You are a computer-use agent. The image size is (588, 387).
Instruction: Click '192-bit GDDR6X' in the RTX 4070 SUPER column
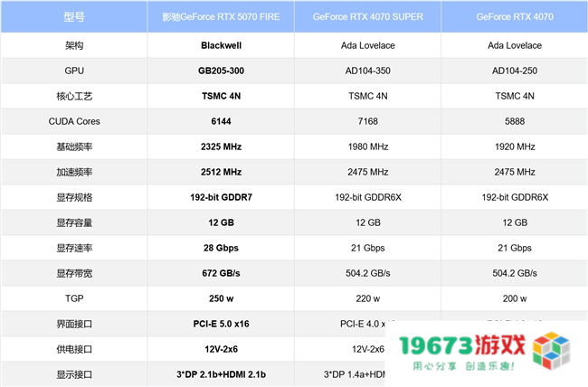[x=368, y=197]
